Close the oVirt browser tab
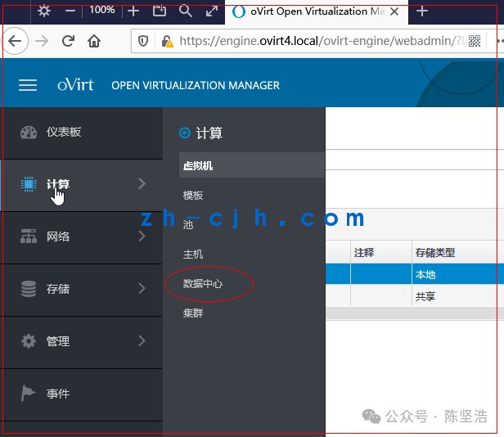504x437 pixels. point(394,12)
